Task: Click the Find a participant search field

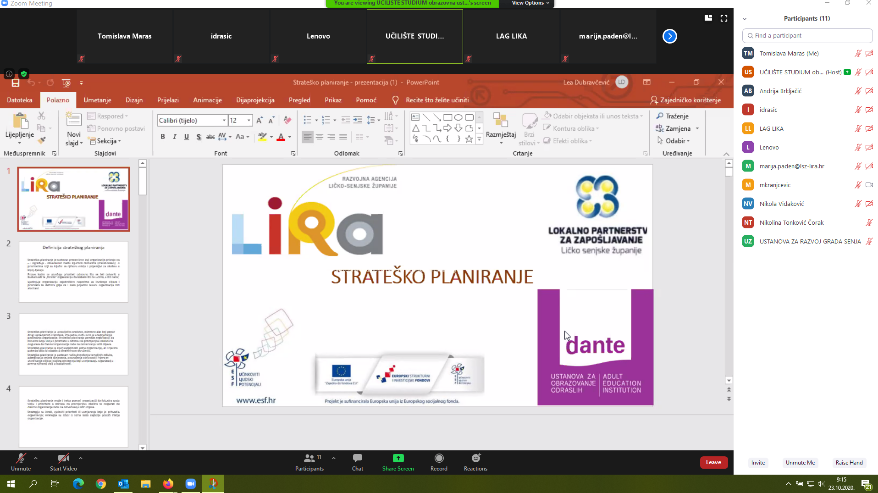Action: pyautogui.click(x=806, y=34)
